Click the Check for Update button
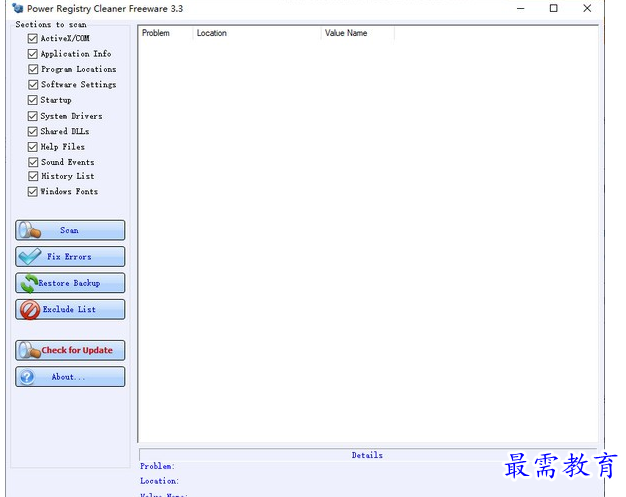626x497 pixels. (70, 350)
